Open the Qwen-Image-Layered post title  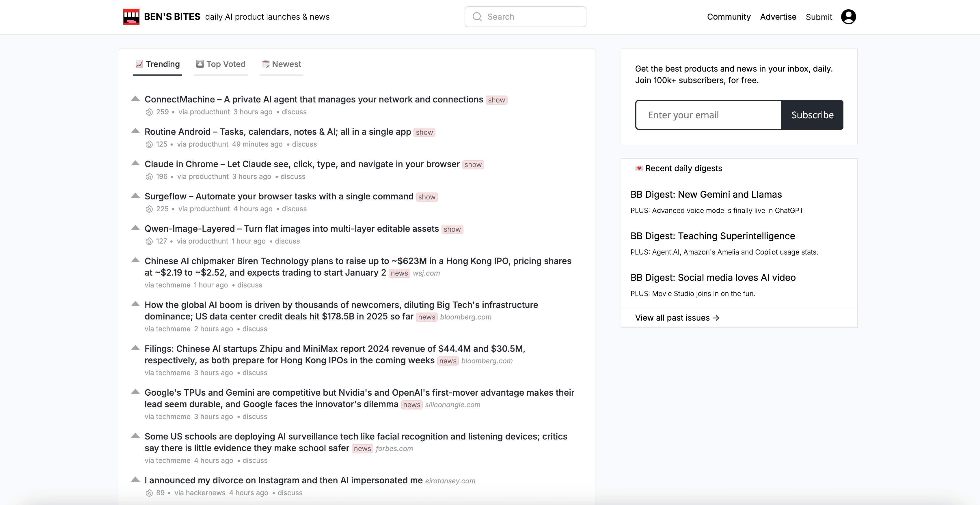coord(292,229)
